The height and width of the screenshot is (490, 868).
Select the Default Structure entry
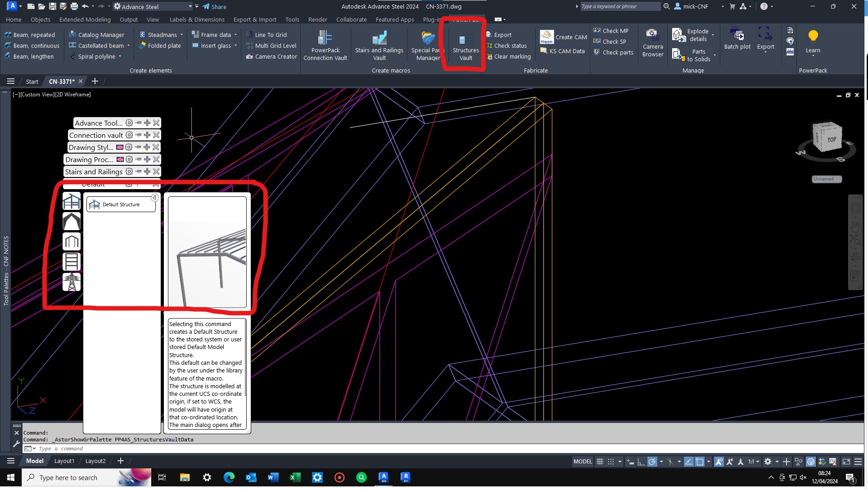click(x=121, y=204)
